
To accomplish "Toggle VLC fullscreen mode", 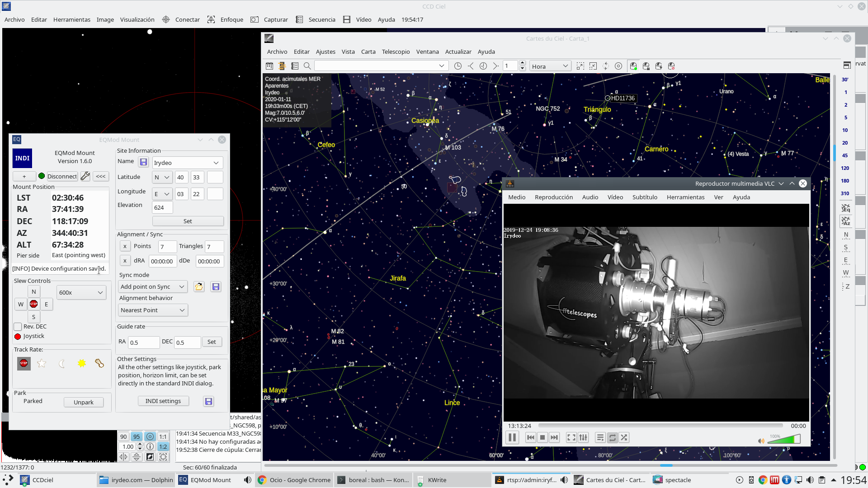I will [571, 437].
